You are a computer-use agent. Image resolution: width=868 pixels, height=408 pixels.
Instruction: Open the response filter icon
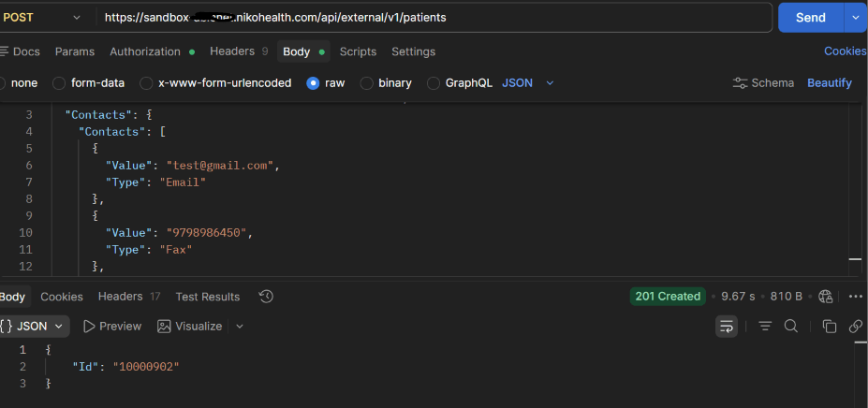[x=765, y=327]
